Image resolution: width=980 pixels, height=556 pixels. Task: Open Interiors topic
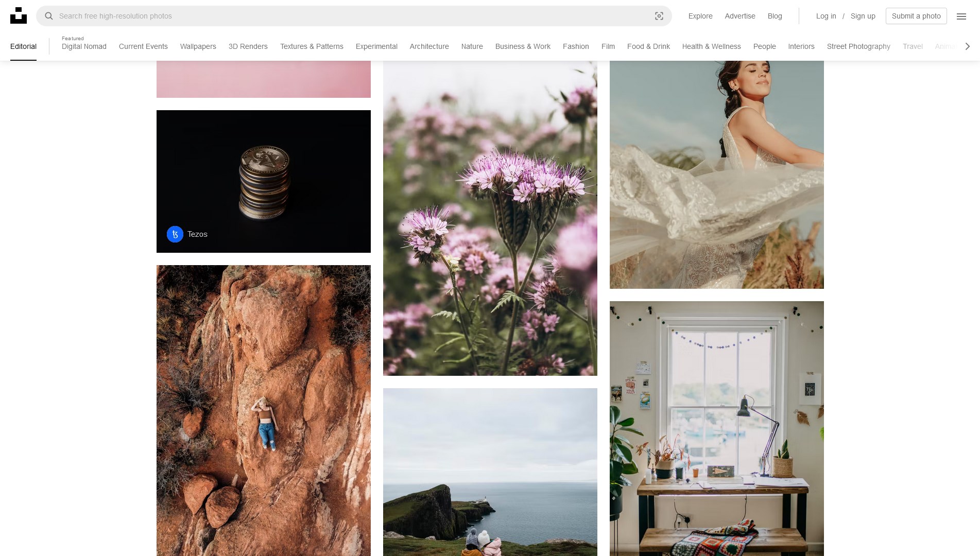tap(801, 46)
